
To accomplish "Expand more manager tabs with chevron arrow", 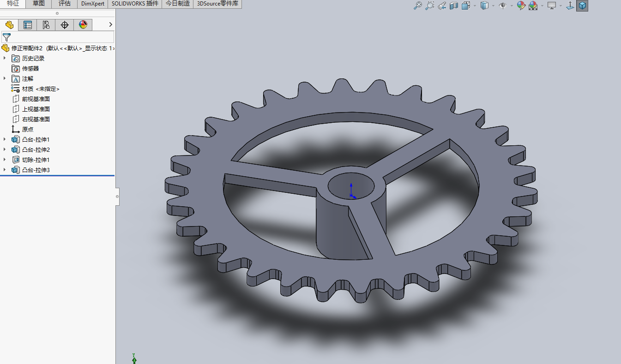I will pos(110,25).
